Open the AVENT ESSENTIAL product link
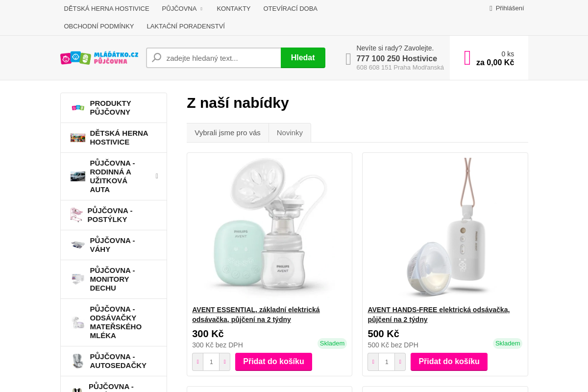The width and height of the screenshot is (588, 392). pyautogui.click(x=256, y=314)
